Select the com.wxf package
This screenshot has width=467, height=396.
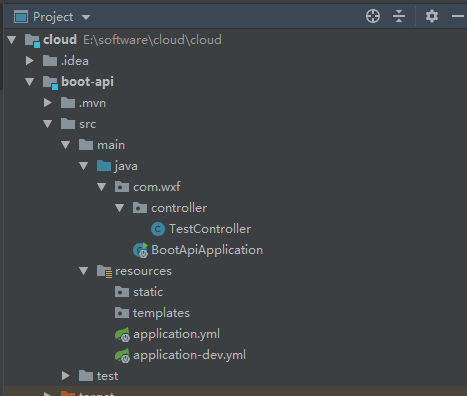(x=157, y=187)
